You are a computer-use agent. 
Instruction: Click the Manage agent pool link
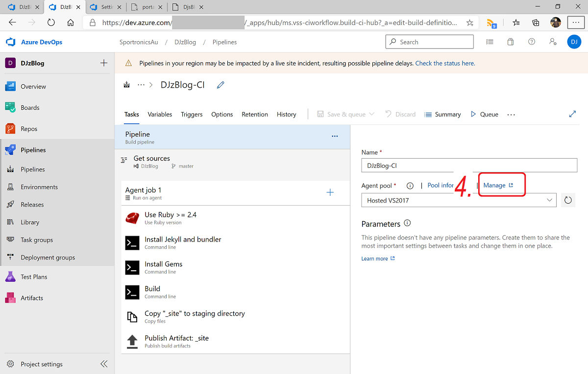coord(498,186)
